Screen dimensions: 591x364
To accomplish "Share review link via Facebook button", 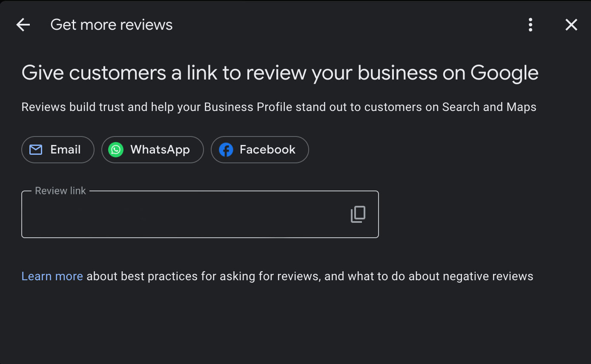I will [x=260, y=150].
